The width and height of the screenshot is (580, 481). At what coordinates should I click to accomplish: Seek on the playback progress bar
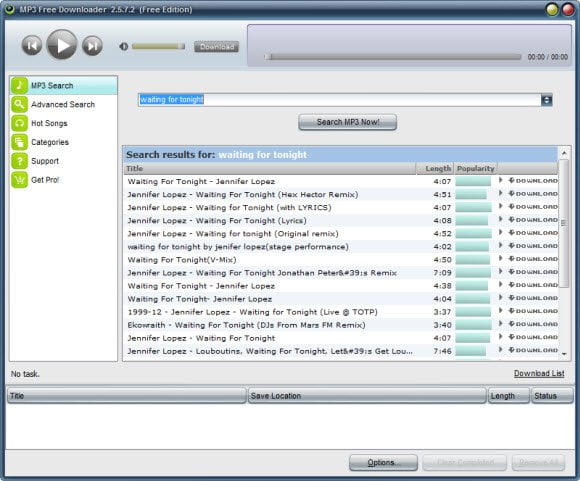(393, 57)
